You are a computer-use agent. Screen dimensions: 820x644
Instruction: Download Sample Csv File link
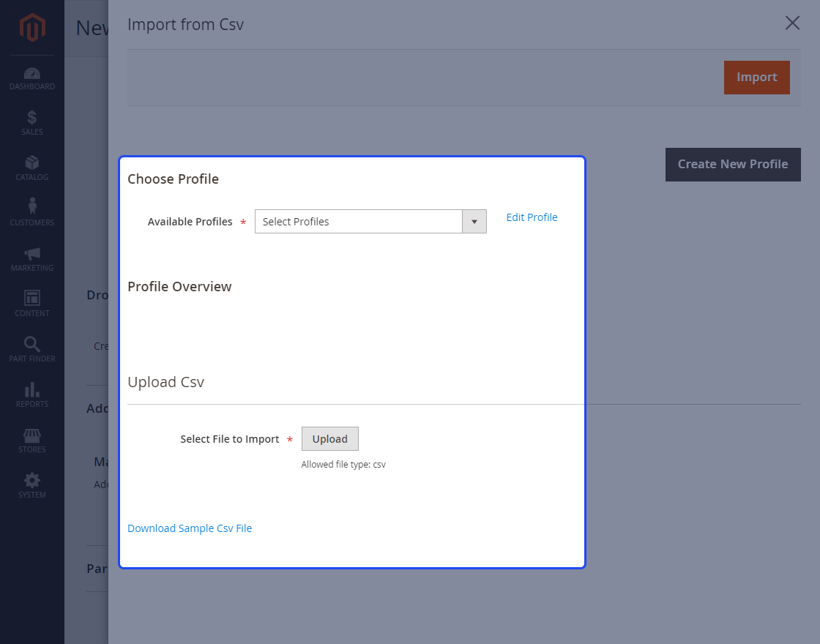coord(190,528)
